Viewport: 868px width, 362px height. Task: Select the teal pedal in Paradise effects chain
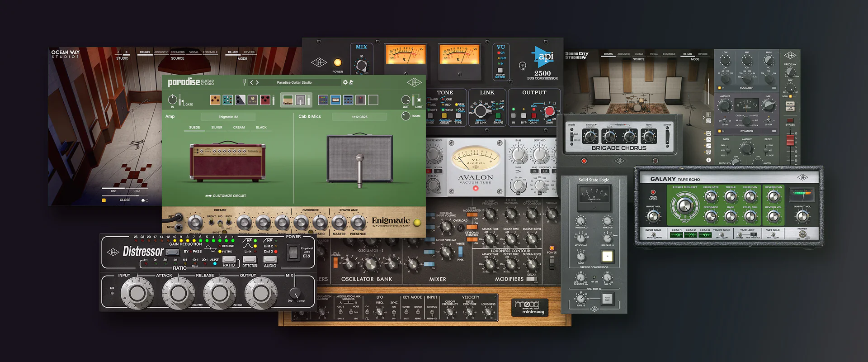[x=228, y=100]
